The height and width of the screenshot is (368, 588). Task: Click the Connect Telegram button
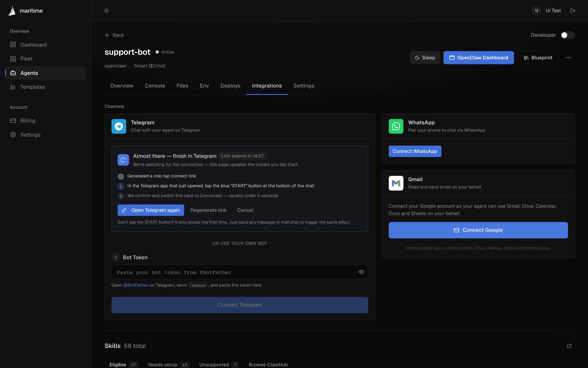[239, 305]
